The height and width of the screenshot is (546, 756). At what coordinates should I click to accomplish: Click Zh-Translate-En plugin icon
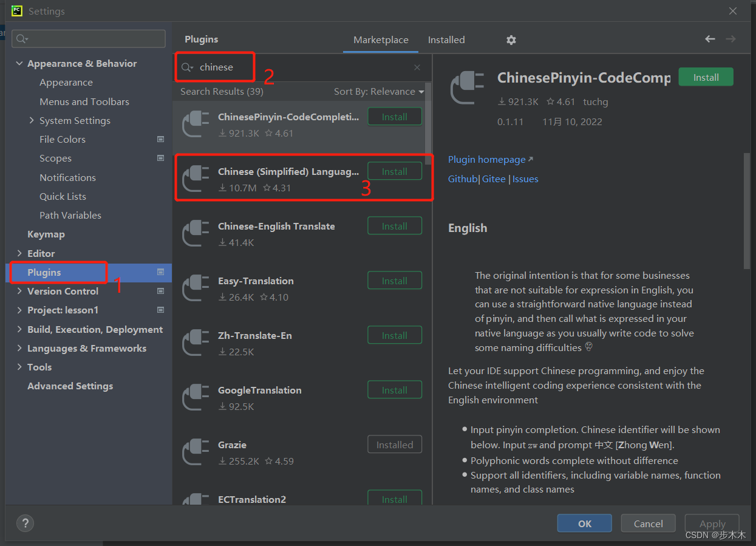(196, 343)
